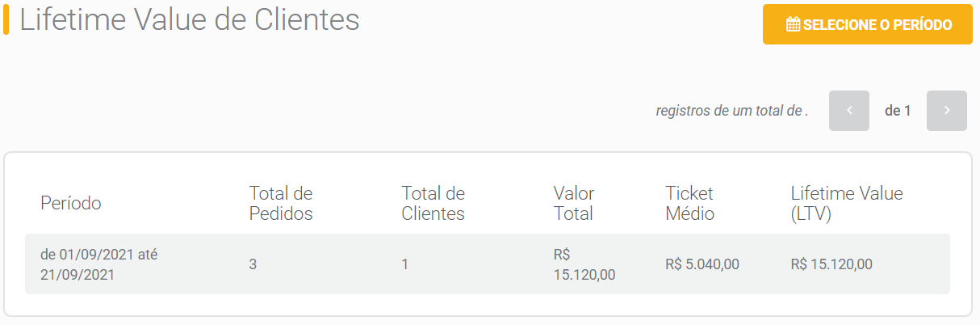The height and width of the screenshot is (325, 980).
Task: Select the Total de Clientes column header
Action: click(x=433, y=203)
